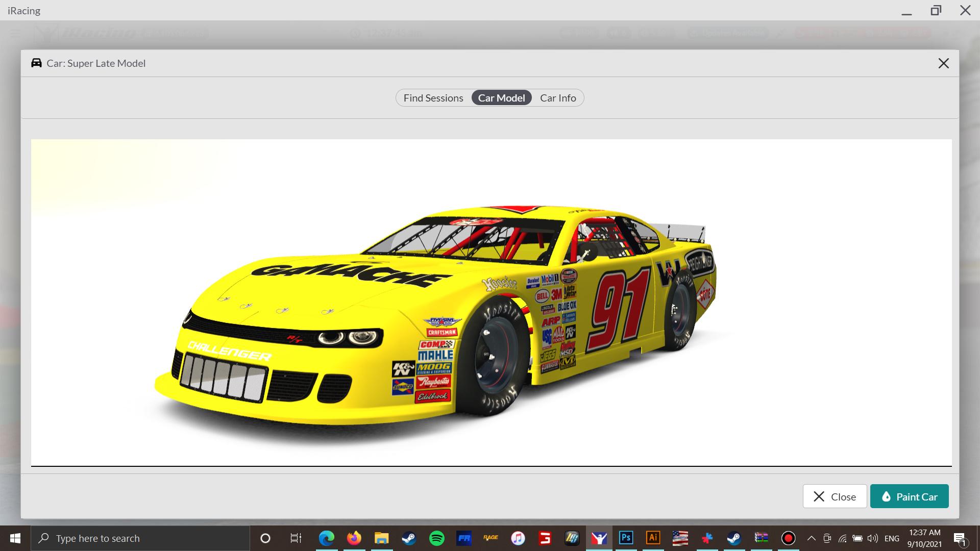Open the ENG language selector

892,538
